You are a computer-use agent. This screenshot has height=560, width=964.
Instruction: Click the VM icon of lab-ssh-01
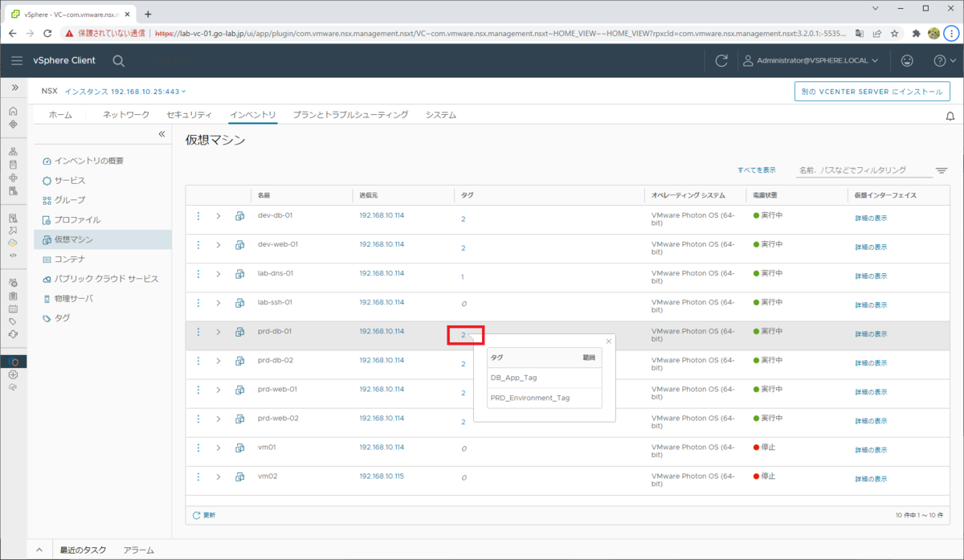pyautogui.click(x=239, y=303)
